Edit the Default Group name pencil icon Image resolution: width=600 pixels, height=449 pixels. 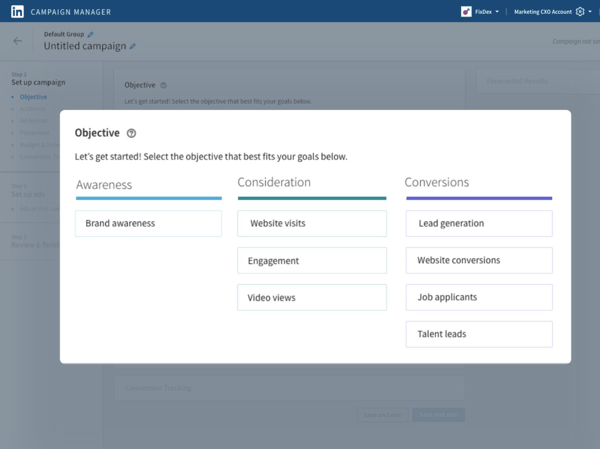[x=91, y=35]
